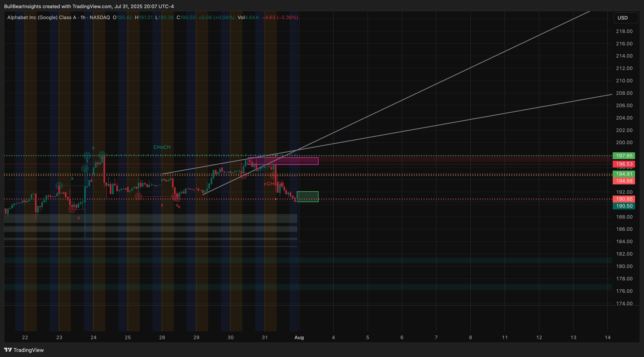Screen dimensions: 644x357
Task: Click the red 196.53 price label
Action: click(x=624, y=164)
